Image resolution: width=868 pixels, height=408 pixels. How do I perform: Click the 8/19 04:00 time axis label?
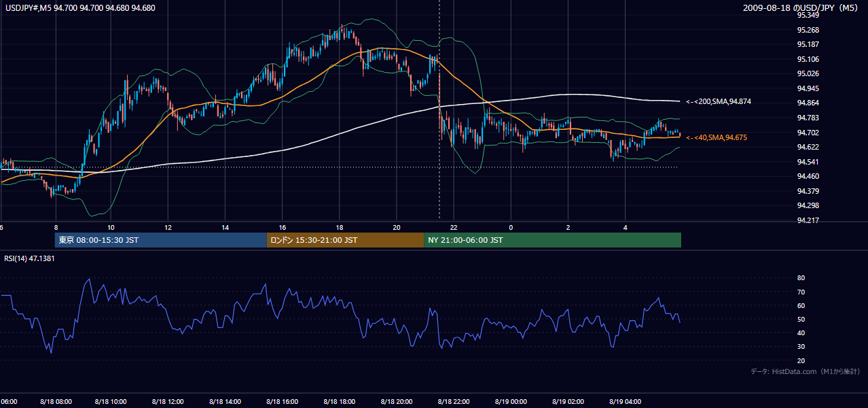click(626, 402)
